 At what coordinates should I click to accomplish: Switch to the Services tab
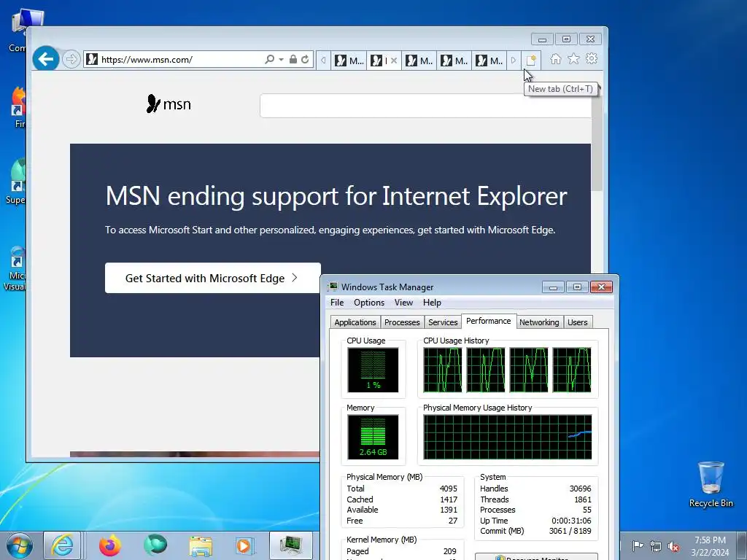(x=443, y=322)
